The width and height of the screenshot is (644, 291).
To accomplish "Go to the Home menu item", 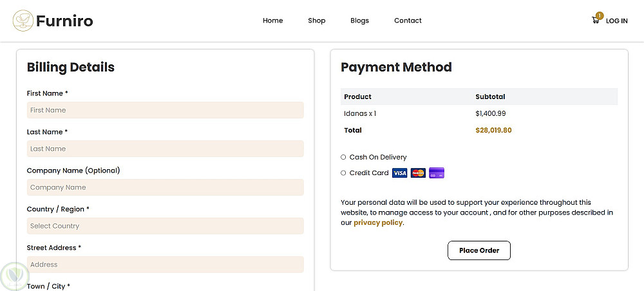I will tap(272, 21).
